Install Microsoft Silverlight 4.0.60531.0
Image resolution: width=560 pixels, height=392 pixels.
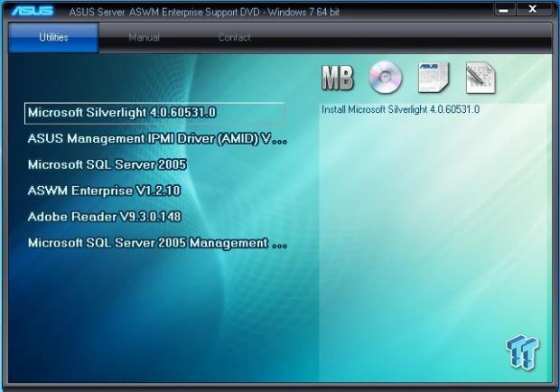pos(154,113)
